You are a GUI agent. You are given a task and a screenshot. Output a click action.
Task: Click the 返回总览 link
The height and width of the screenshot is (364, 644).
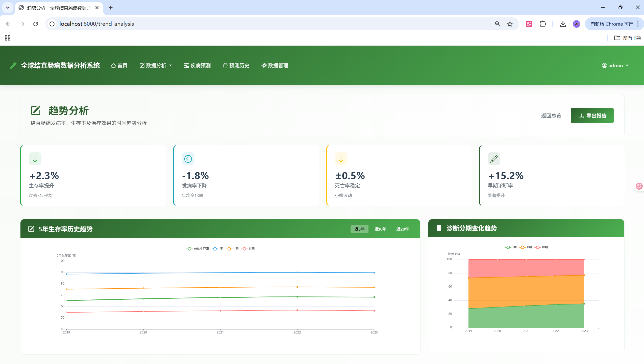click(x=551, y=116)
